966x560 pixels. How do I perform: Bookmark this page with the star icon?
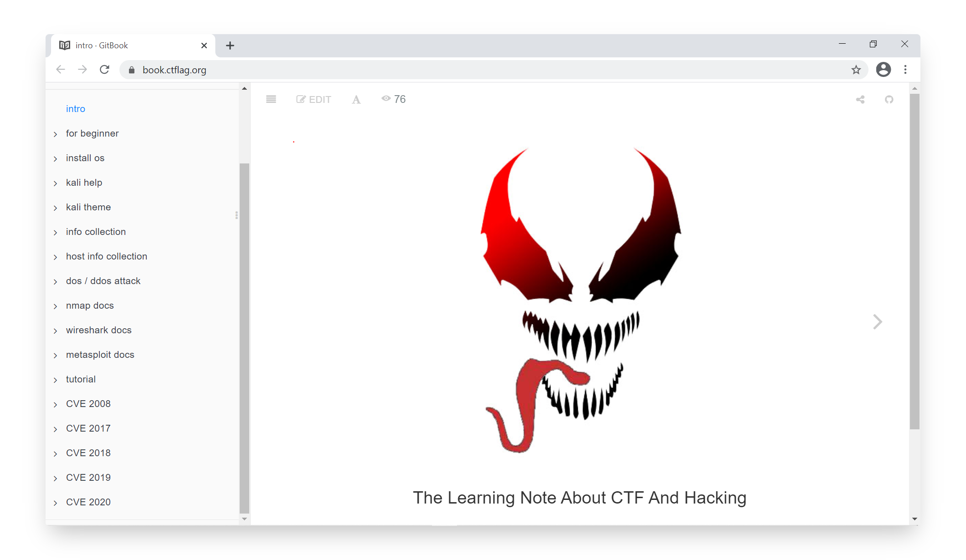click(x=856, y=70)
